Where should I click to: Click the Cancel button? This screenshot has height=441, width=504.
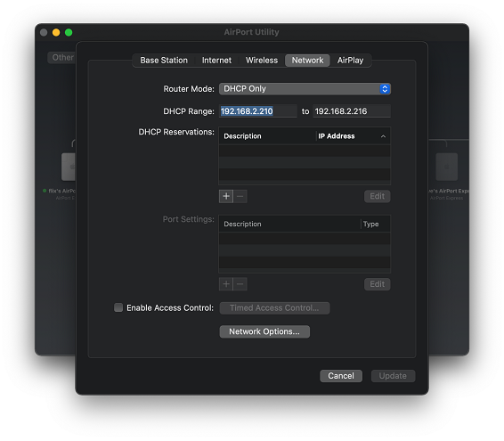pyautogui.click(x=341, y=376)
